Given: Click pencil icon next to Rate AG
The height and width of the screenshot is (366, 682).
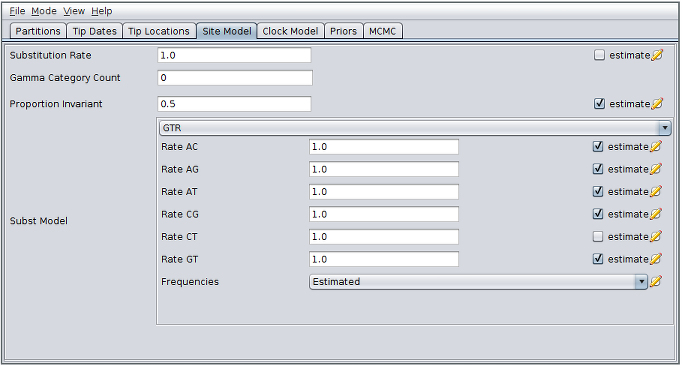Looking at the screenshot, I should (x=655, y=169).
